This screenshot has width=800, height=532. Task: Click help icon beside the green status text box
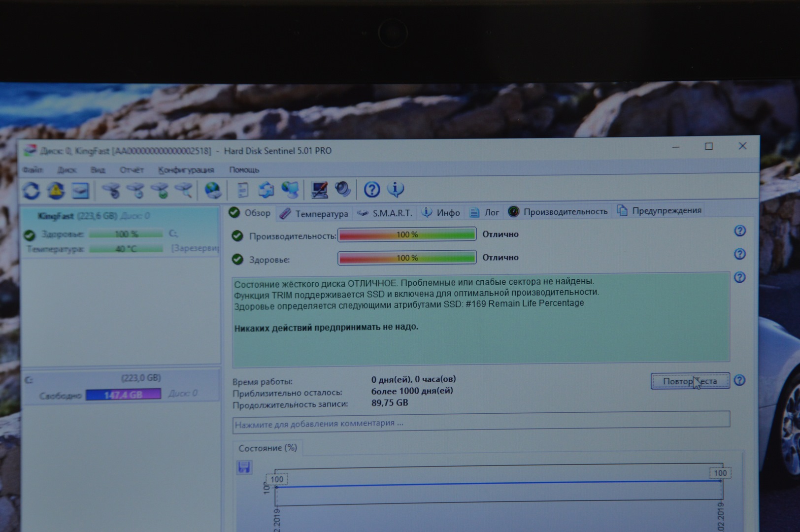(x=740, y=277)
